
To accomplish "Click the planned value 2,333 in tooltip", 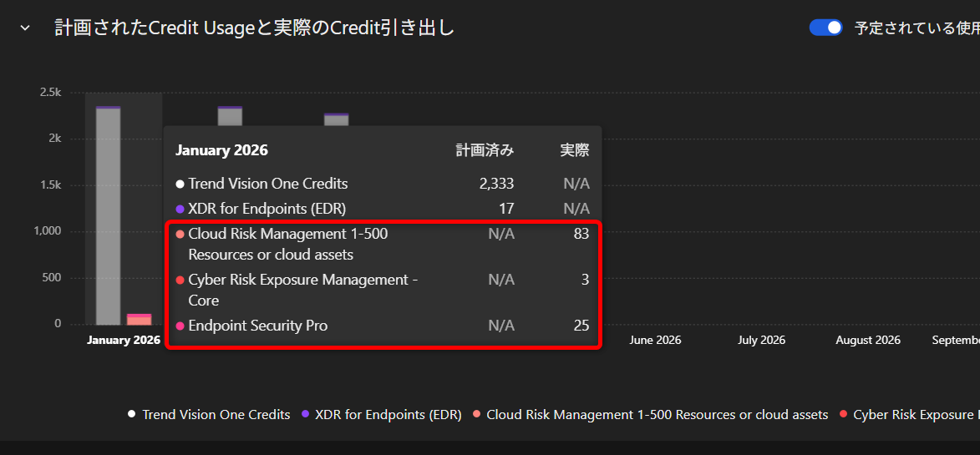I will 496,185.
